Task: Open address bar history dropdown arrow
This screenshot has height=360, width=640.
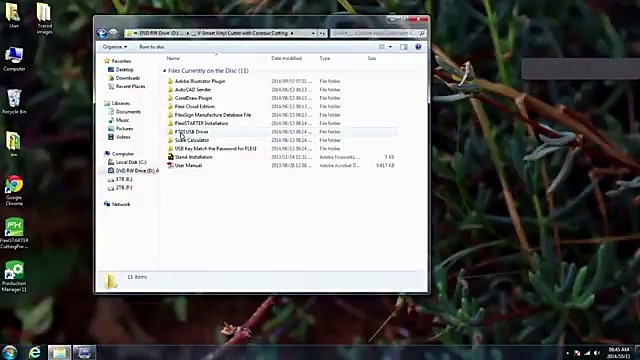Action: [x=313, y=33]
